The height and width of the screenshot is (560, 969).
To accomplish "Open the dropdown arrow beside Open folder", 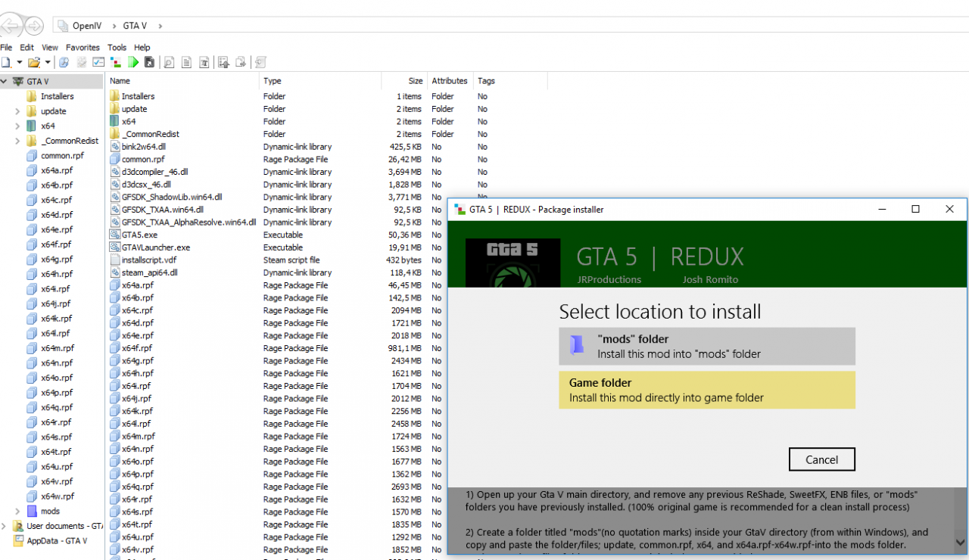I will pos(48,62).
